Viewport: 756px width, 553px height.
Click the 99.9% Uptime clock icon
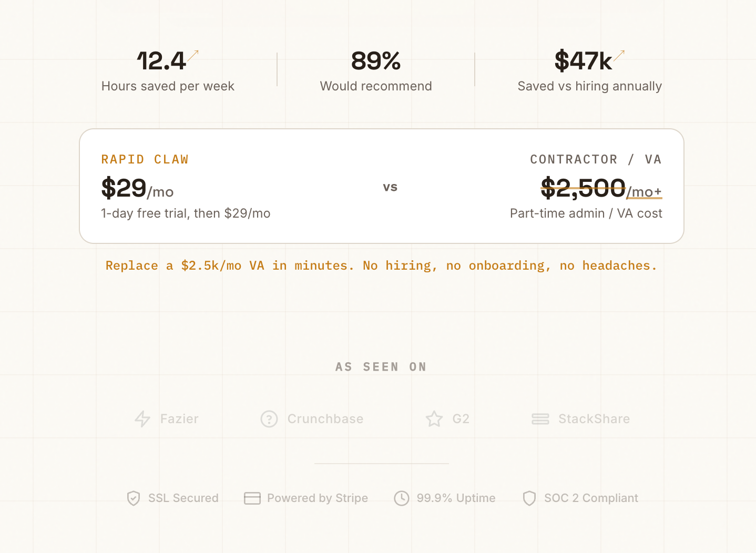(402, 498)
